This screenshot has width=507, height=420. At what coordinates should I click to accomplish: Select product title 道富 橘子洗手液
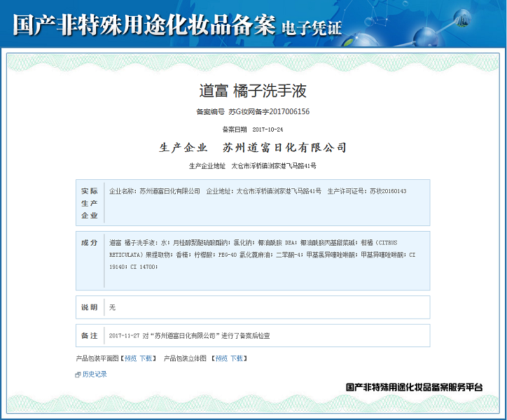[x=253, y=90]
